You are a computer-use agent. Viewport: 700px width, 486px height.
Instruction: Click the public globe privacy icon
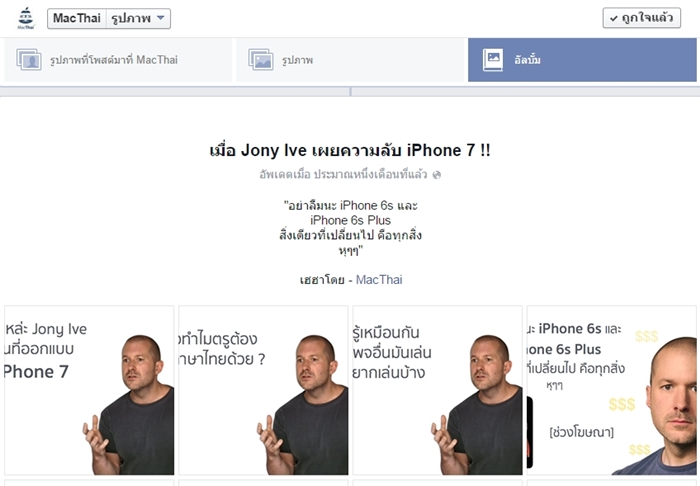pyautogui.click(x=437, y=174)
